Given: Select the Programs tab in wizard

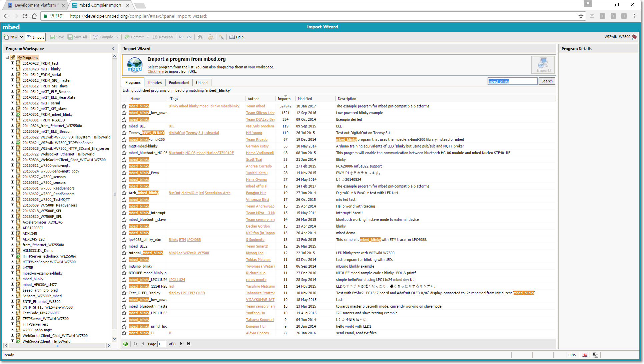Looking at the screenshot, I should pos(133,83).
